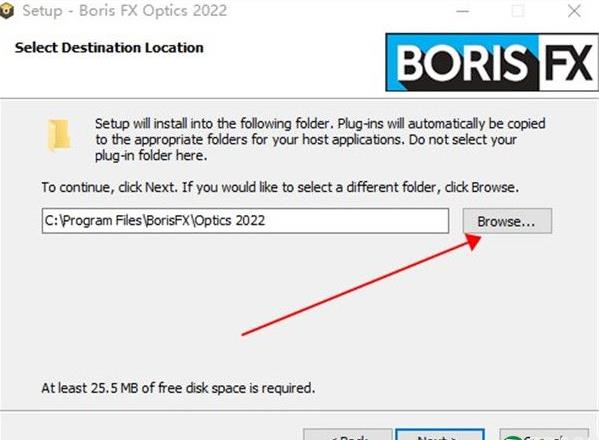Click the free disk space requirement text

[178, 388]
